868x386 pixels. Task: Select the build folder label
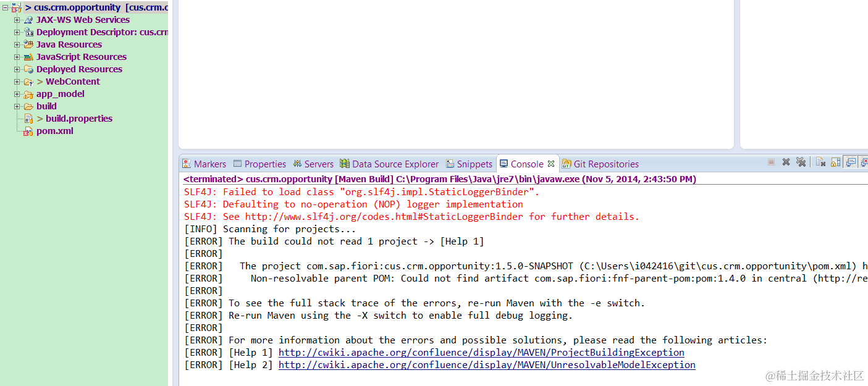coord(46,106)
